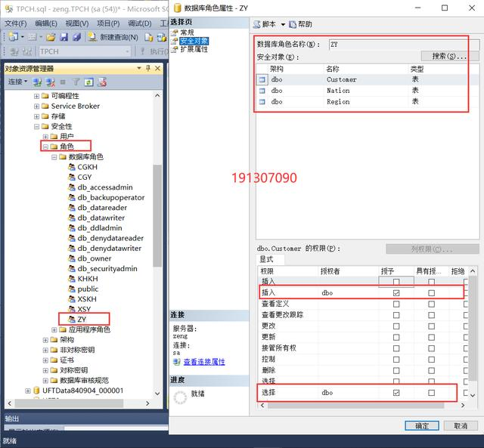484x448 pixels.
Task: Click the Filter funnel icon in Object Explorer
Action: click(x=76, y=82)
